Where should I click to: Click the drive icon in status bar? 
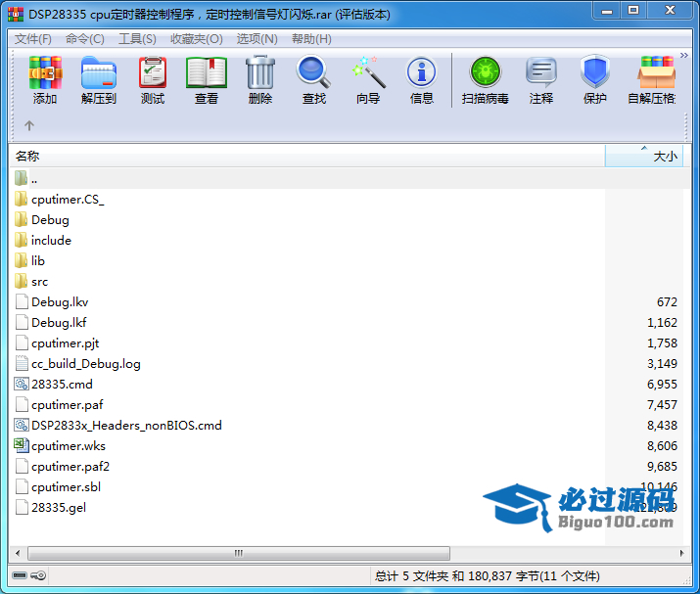pos(20,575)
